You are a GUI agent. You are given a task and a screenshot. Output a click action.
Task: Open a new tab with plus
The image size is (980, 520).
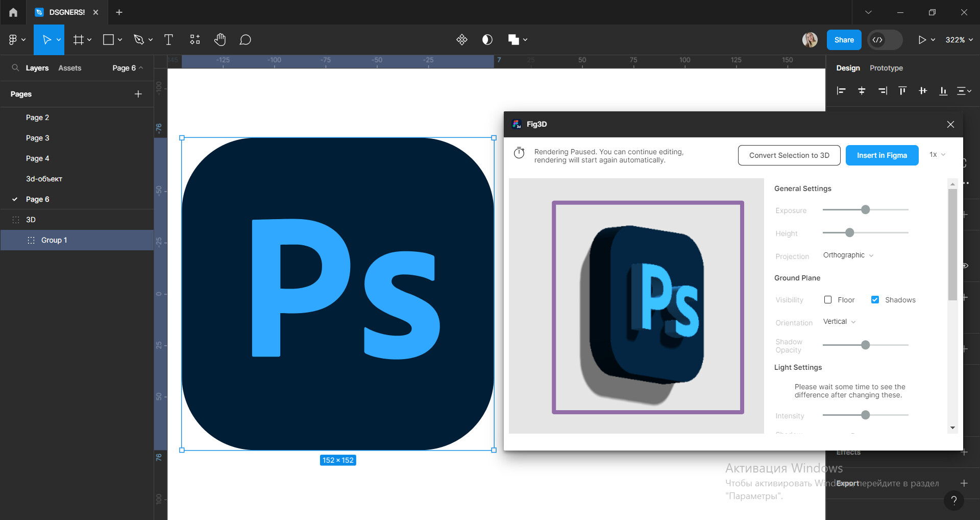pyautogui.click(x=119, y=12)
